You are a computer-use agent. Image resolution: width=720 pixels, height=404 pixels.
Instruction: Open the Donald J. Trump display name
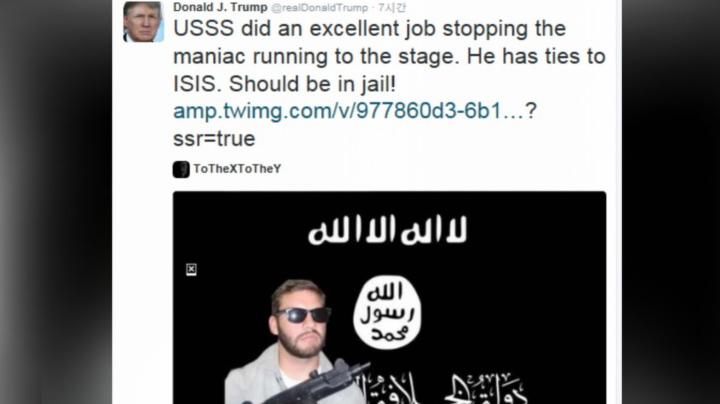pyautogui.click(x=220, y=7)
